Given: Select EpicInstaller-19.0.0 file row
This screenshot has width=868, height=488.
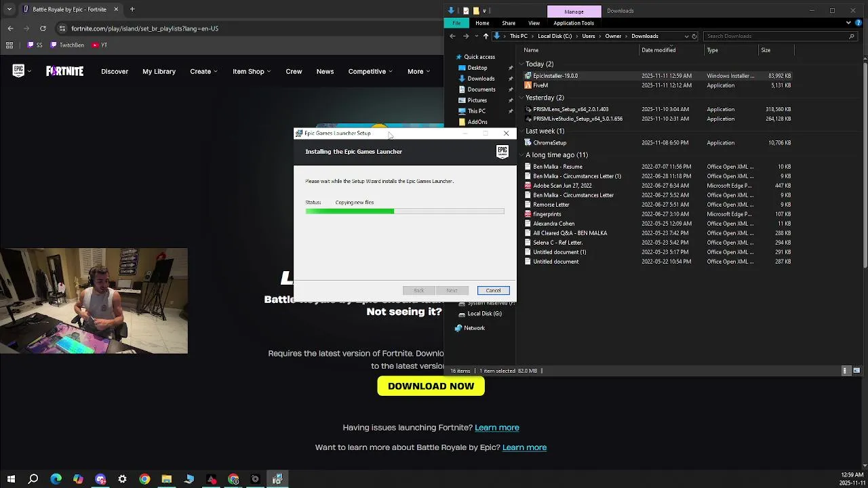Looking at the screenshot, I should pyautogui.click(x=658, y=76).
